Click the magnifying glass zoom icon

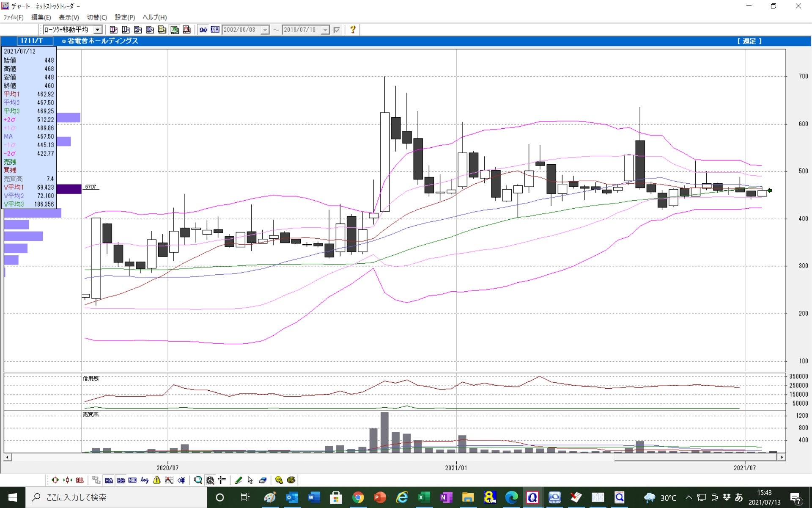coord(198,480)
